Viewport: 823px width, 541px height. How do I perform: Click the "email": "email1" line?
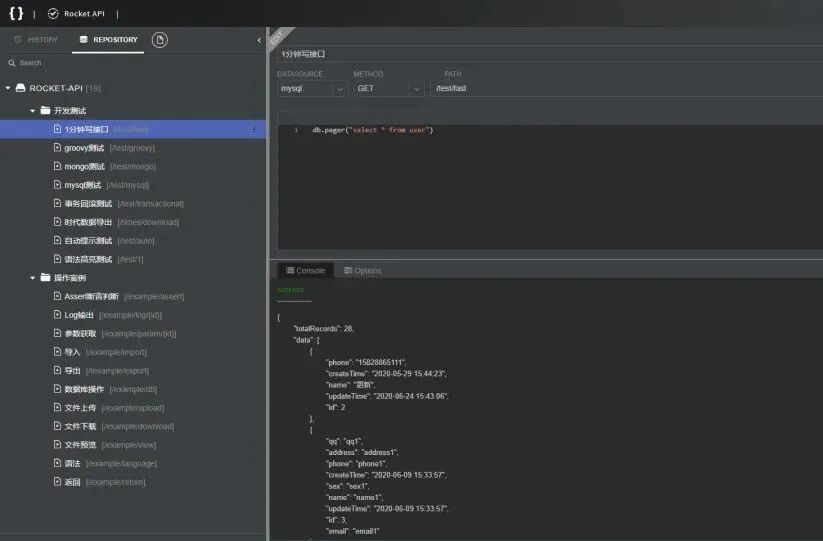point(353,531)
